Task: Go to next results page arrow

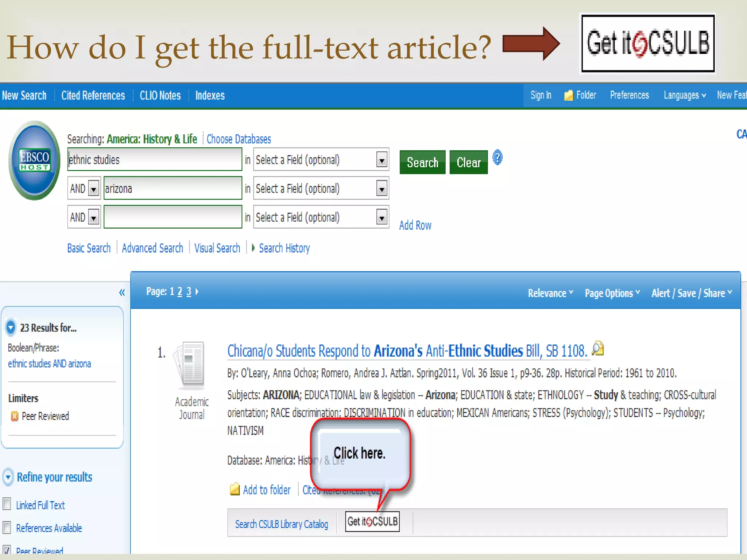Action: coord(197,291)
